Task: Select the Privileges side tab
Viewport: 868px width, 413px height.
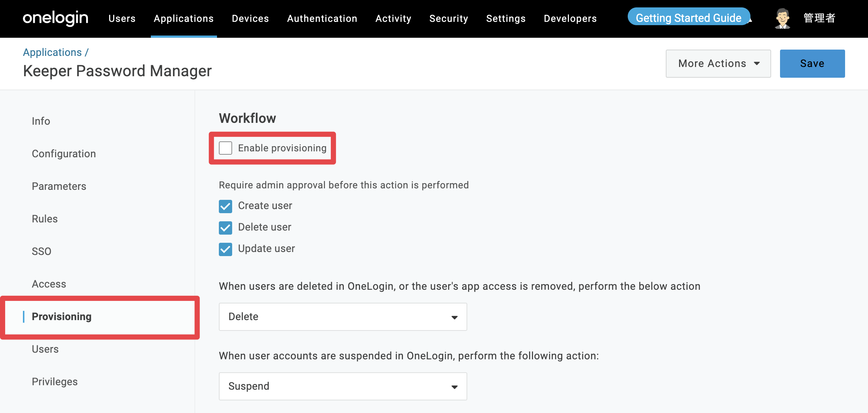Action: pyautogui.click(x=55, y=382)
